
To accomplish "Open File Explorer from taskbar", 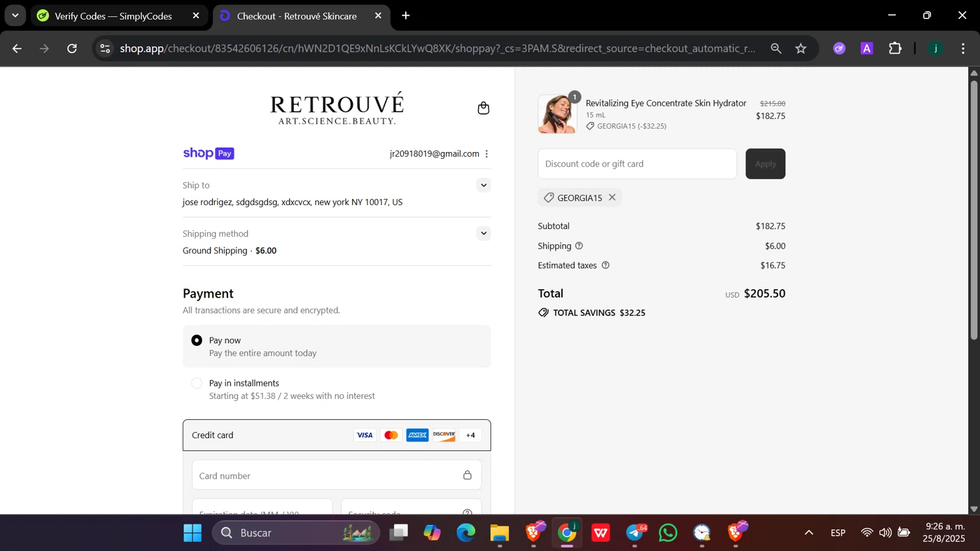I will (x=500, y=533).
